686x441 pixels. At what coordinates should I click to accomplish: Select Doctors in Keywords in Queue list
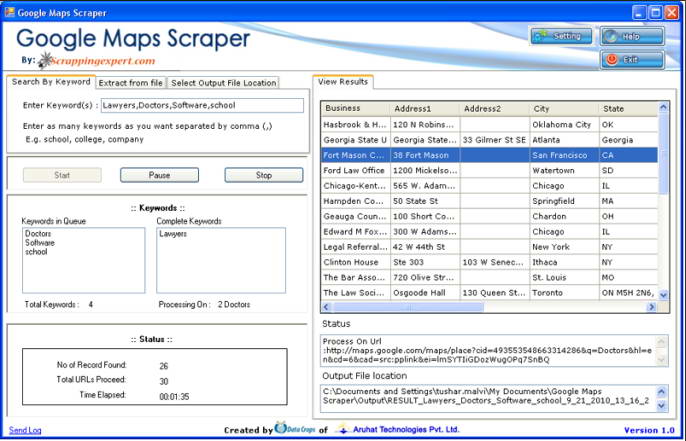click(x=38, y=234)
